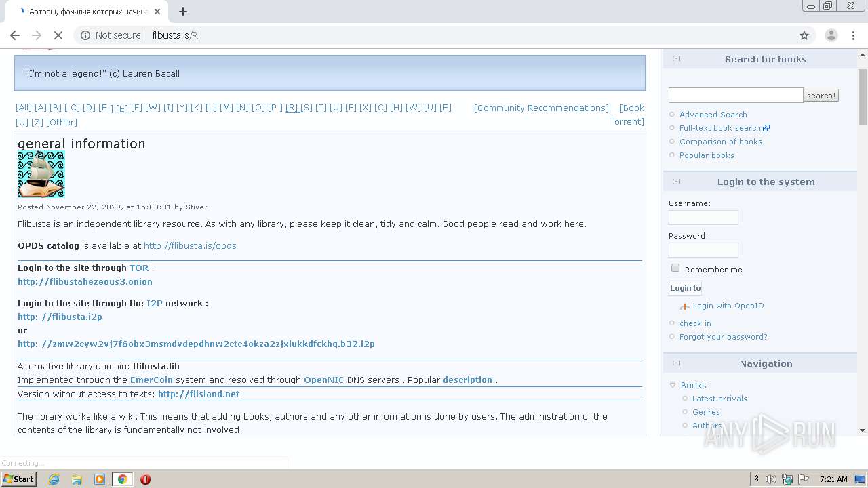The width and height of the screenshot is (868, 488).
Task: Open the OpenNIC link
Action: 324,380
